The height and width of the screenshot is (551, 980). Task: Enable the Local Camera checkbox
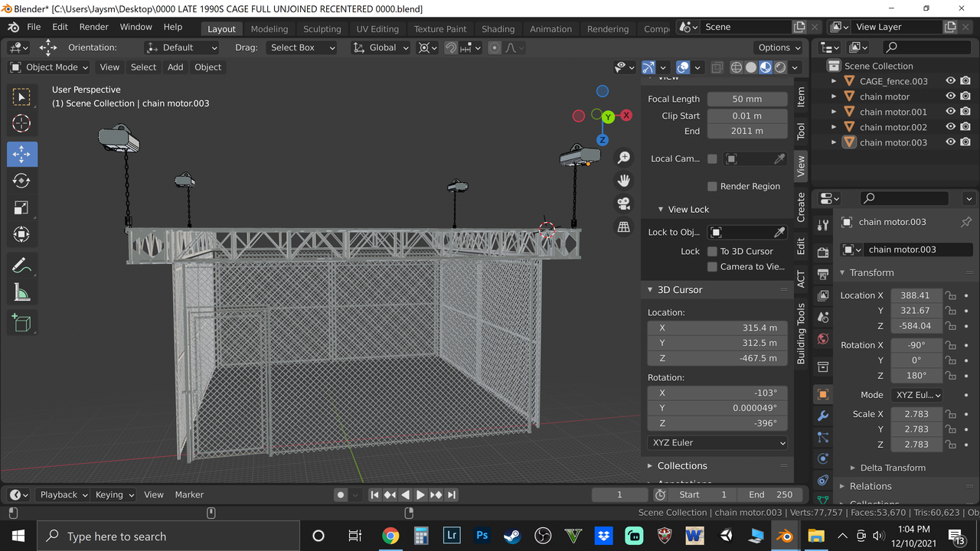click(712, 158)
